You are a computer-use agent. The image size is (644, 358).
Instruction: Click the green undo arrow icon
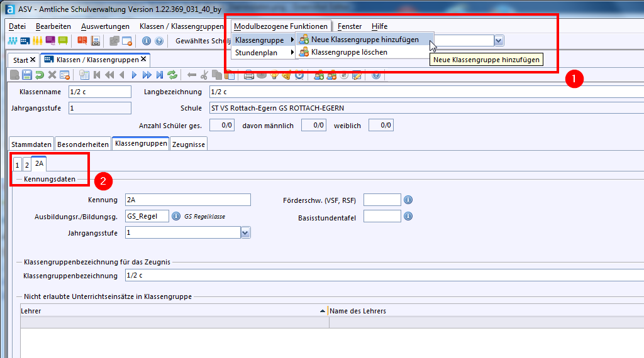(x=40, y=75)
